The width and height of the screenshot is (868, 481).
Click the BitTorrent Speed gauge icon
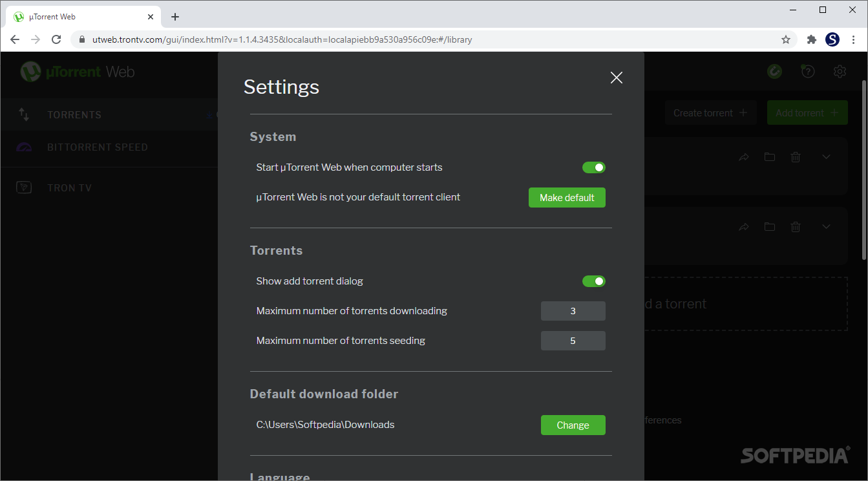(x=24, y=147)
